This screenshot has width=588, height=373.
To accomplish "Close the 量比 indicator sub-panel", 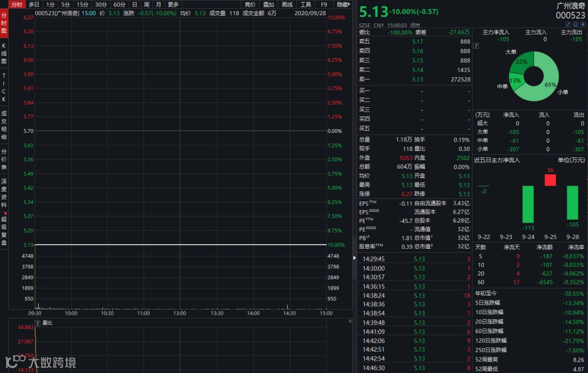I will (350, 321).
